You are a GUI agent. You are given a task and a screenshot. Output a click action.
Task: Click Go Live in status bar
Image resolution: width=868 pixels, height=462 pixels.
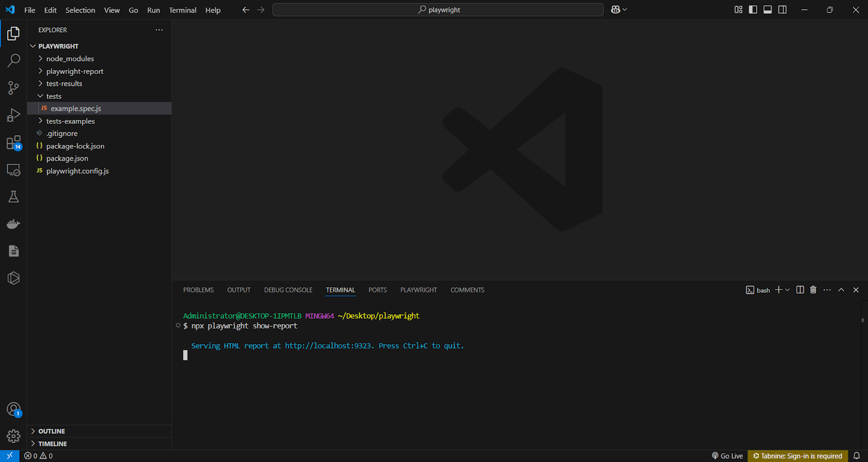tap(727, 456)
